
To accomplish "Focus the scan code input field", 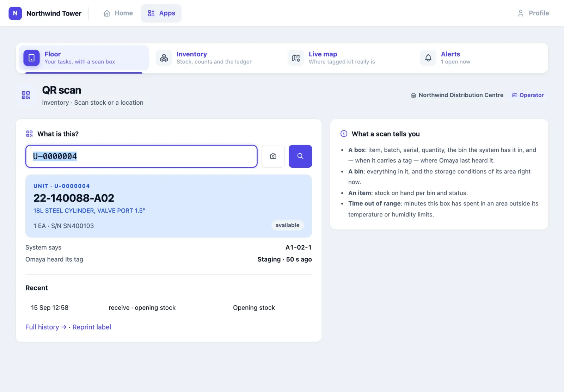I will tap(141, 156).
